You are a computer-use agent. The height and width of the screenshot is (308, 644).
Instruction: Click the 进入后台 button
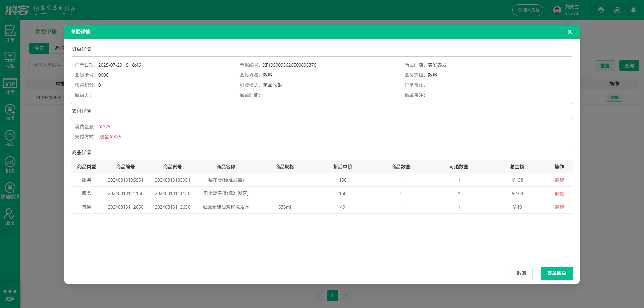[x=528, y=10]
